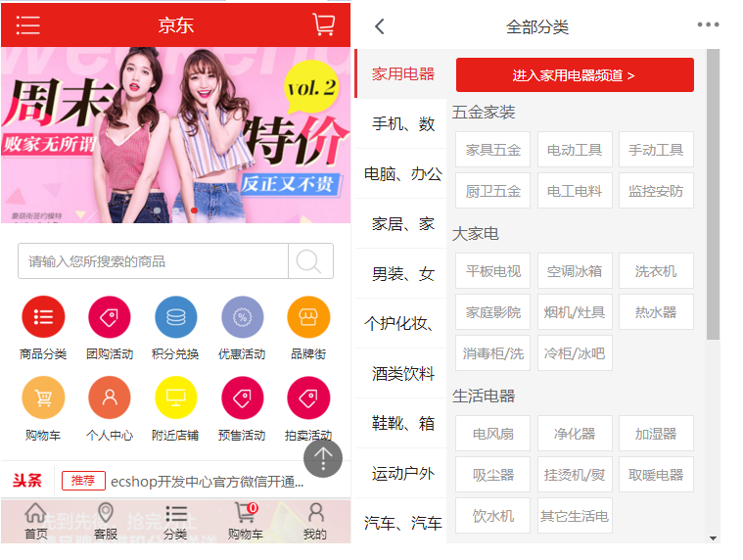Tap the grey back-to-top arrow button
The image size is (743, 560).
pyautogui.click(x=323, y=458)
